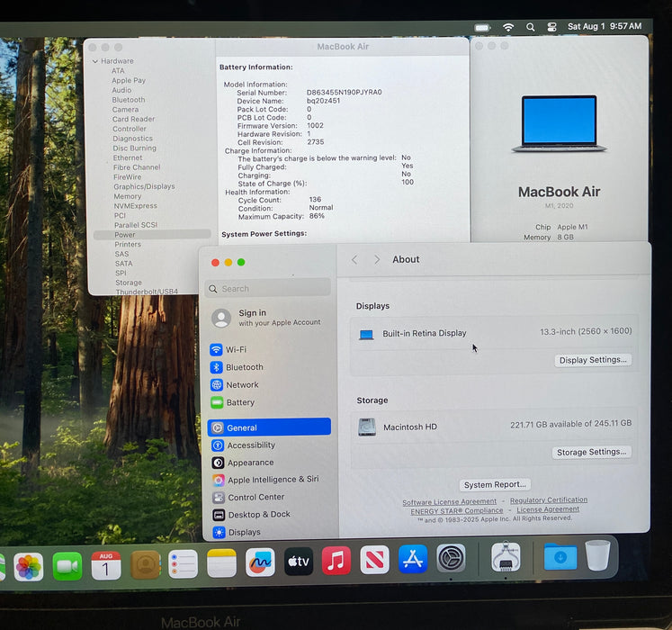The height and width of the screenshot is (630, 672).
Task: Select Power in System Information sidebar
Action: click(x=152, y=235)
